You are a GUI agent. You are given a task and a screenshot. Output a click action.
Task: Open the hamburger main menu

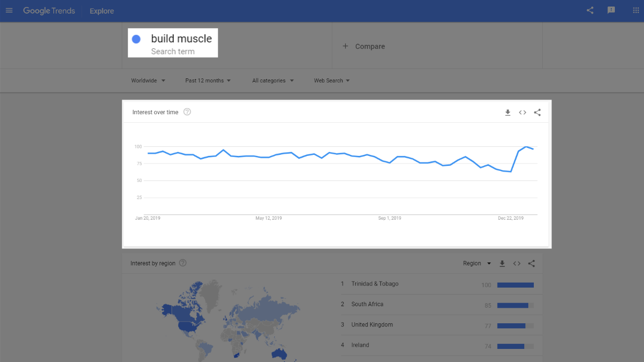tap(9, 11)
